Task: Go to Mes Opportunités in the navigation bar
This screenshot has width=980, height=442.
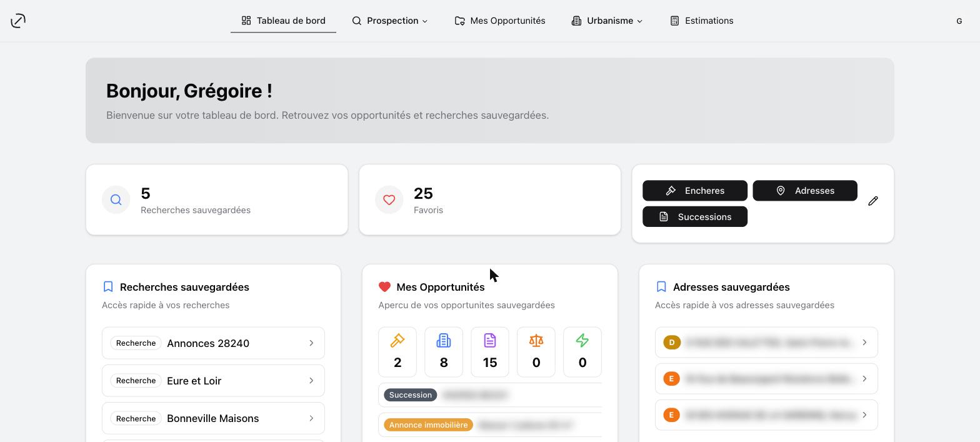Action: 500,21
